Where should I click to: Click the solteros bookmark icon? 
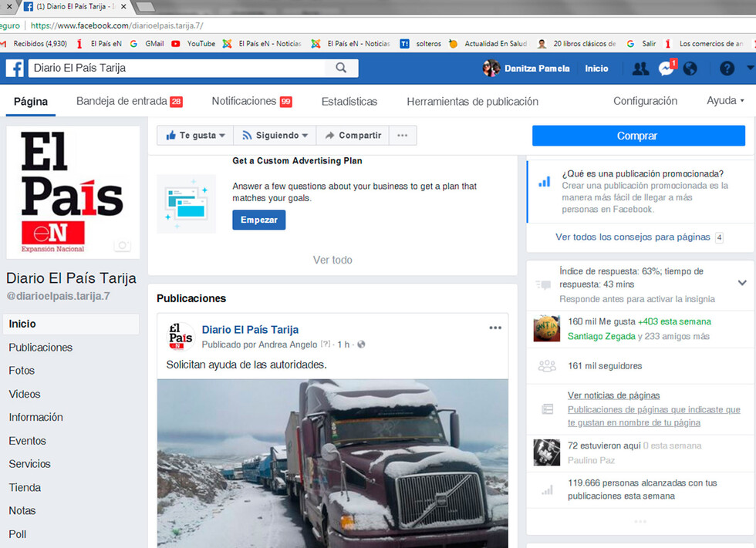coord(404,44)
